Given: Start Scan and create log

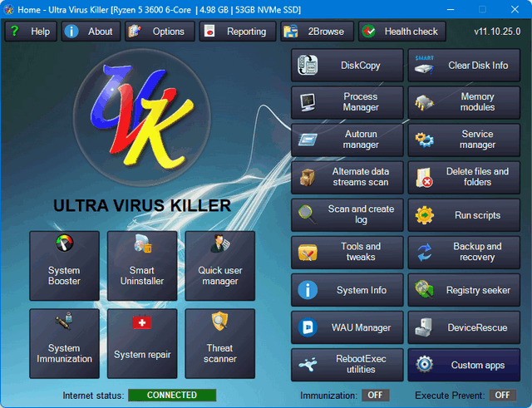Looking at the screenshot, I should (x=347, y=215).
